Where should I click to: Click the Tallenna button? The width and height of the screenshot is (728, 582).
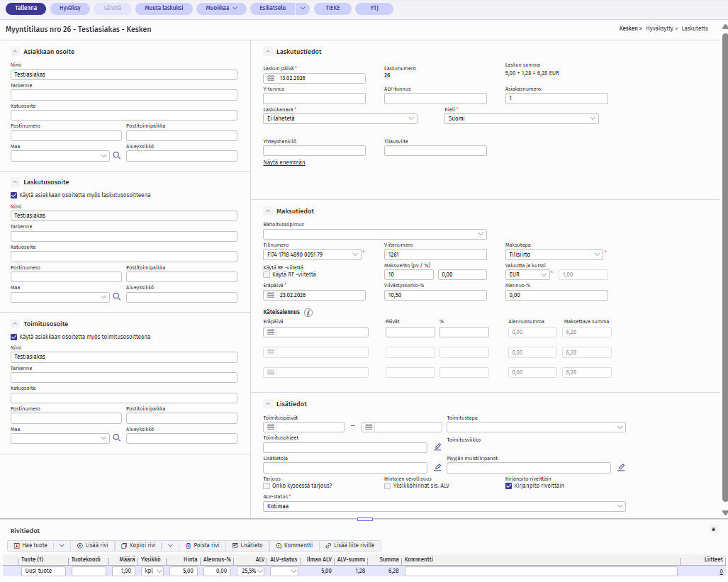click(26, 9)
